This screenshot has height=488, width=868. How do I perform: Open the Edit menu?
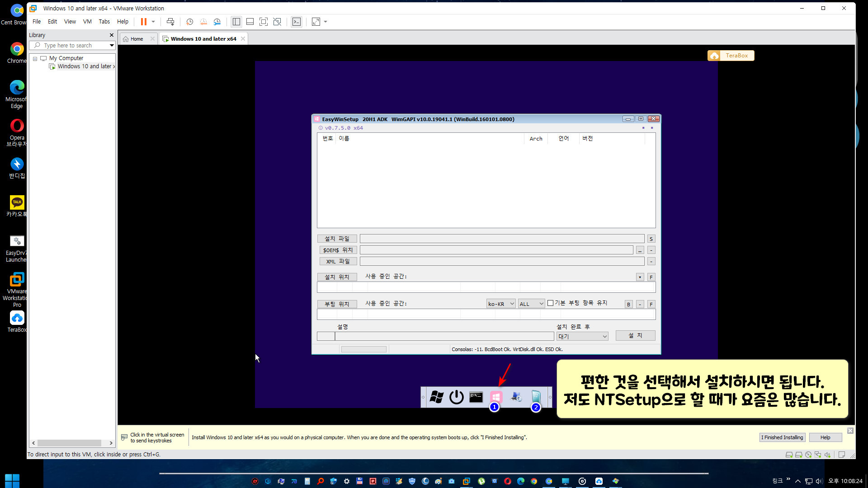pos(52,22)
